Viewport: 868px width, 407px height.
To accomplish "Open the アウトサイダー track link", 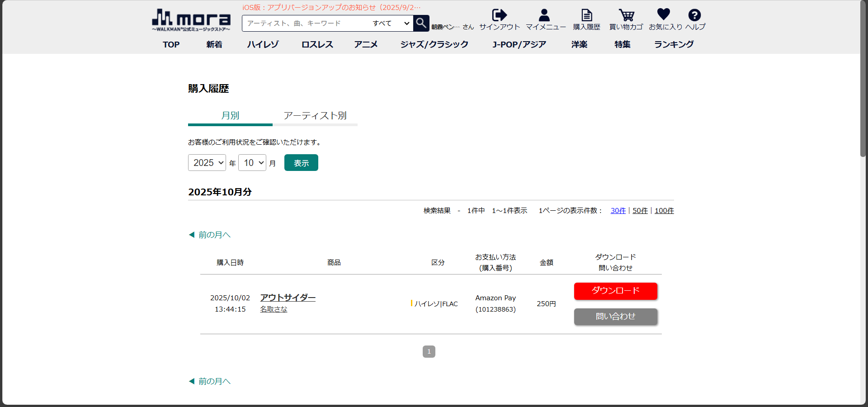I will 288,298.
